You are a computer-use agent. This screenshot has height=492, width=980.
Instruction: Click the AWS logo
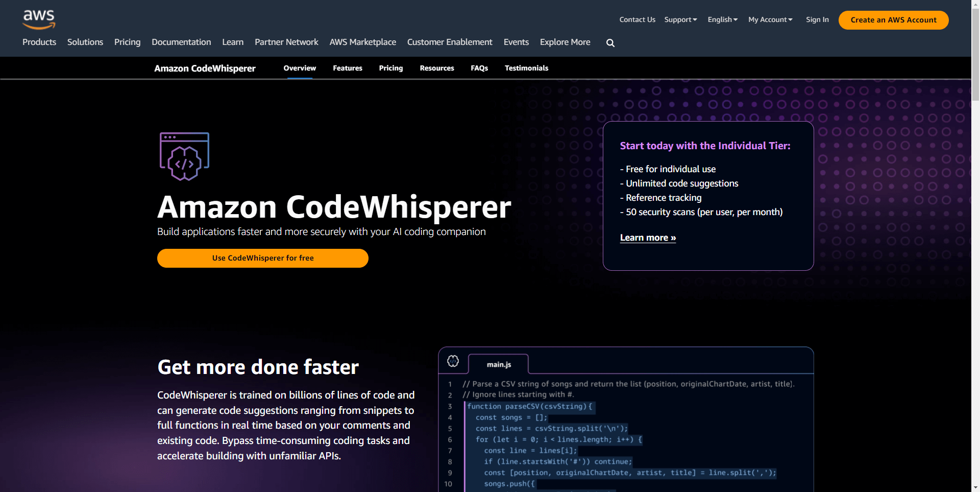(x=39, y=19)
